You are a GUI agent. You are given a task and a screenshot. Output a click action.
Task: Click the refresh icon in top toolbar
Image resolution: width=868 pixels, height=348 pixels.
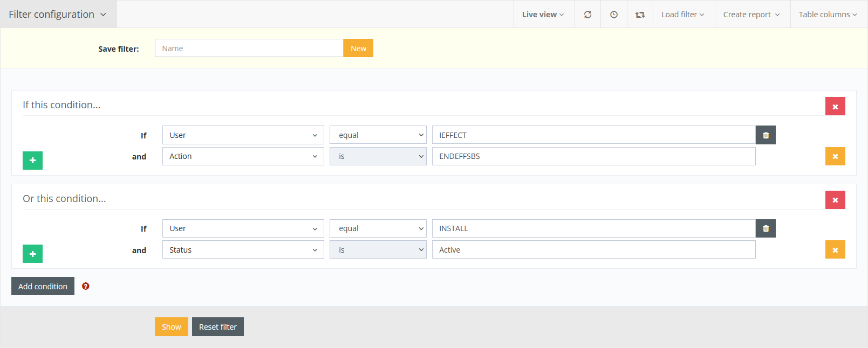[587, 15]
